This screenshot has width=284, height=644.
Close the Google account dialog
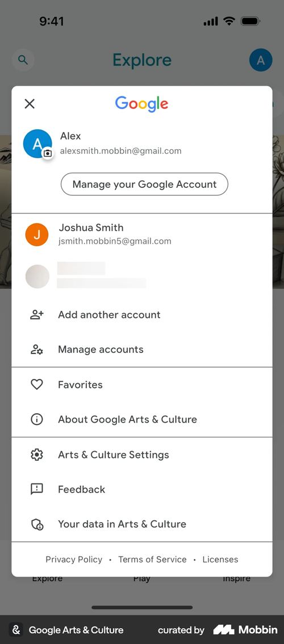tap(30, 104)
